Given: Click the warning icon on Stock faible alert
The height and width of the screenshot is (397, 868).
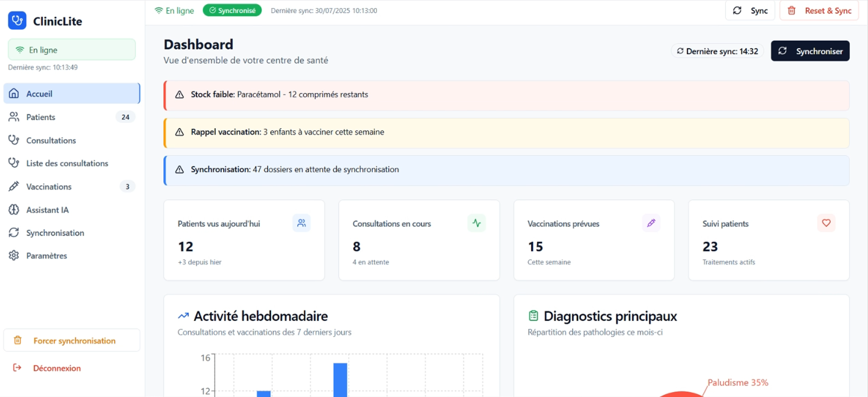Looking at the screenshot, I should [x=180, y=95].
